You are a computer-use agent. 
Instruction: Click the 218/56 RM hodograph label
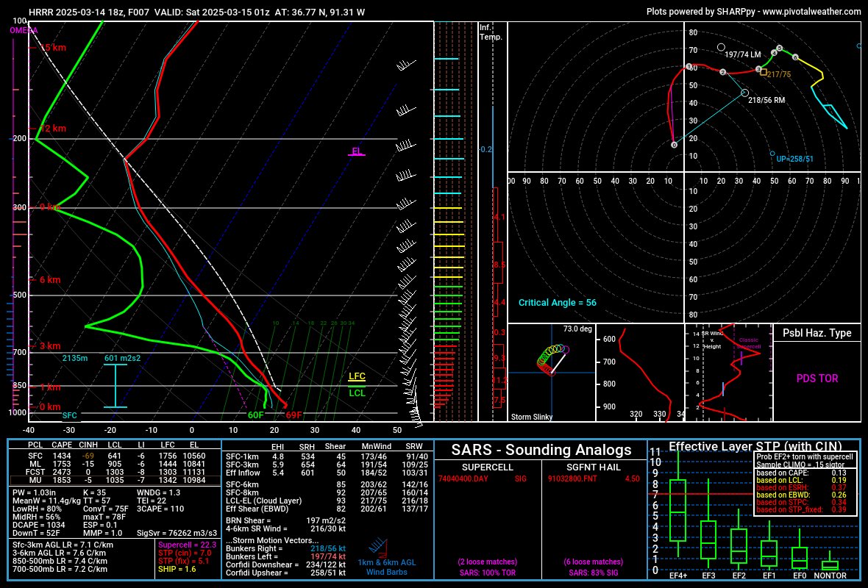pyautogui.click(x=766, y=100)
